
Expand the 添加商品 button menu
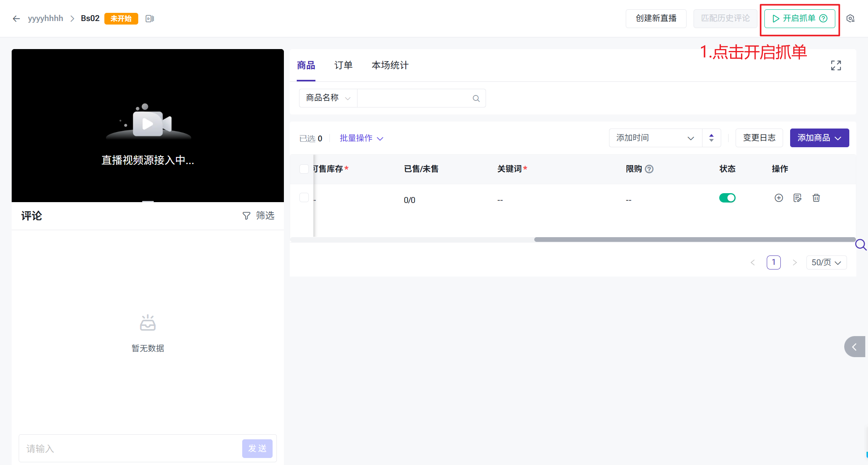pyautogui.click(x=819, y=138)
